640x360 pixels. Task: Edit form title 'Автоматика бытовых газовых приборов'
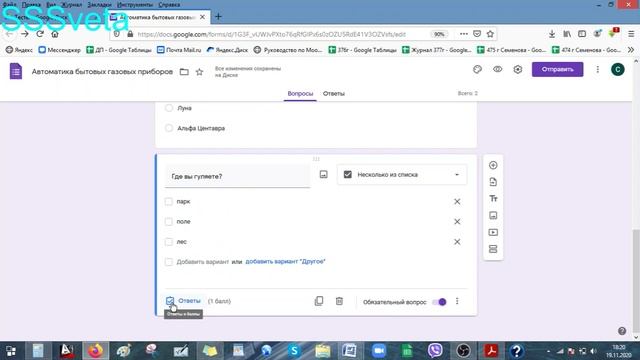pyautogui.click(x=102, y=72)
